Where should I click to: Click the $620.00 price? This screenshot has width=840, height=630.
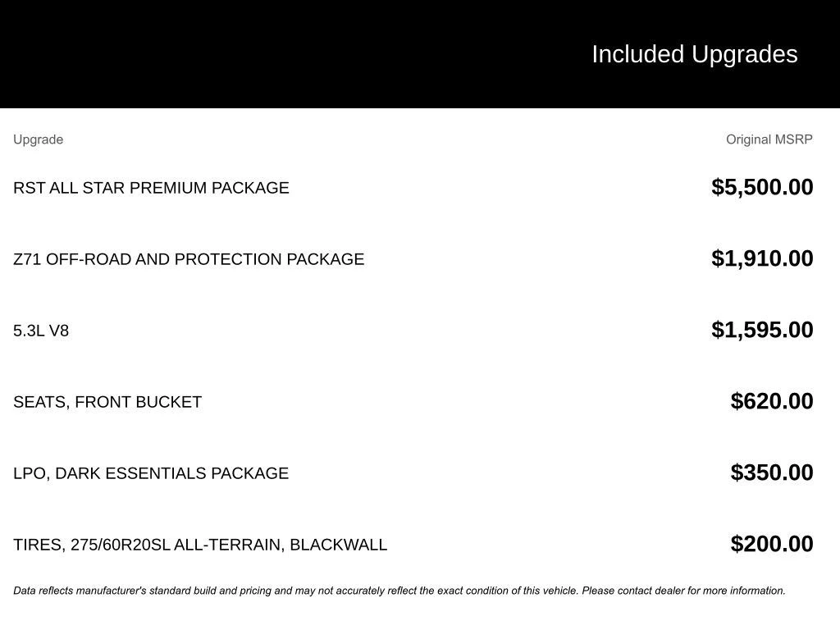[x=772, y=401]
